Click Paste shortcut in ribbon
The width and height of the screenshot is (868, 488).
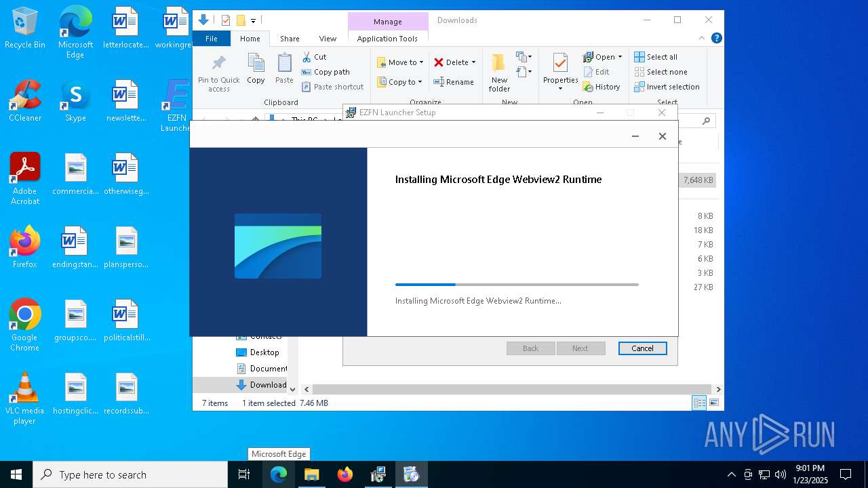(333, 87)
